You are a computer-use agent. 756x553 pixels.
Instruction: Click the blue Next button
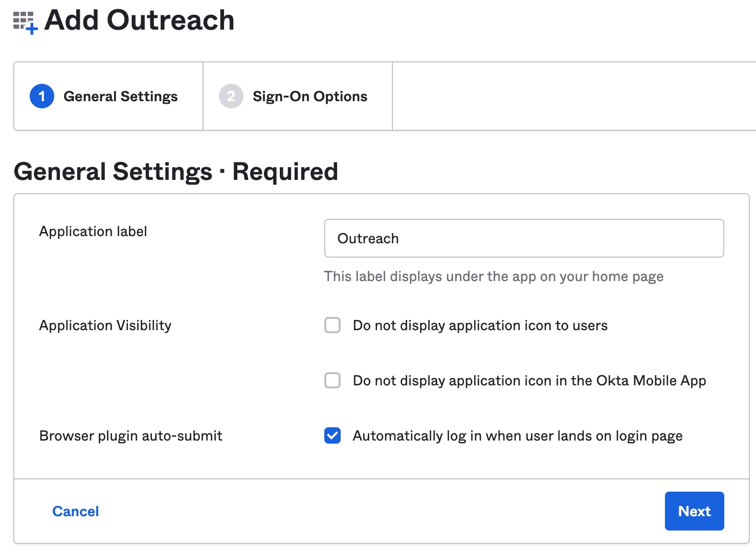pos(694,511)
